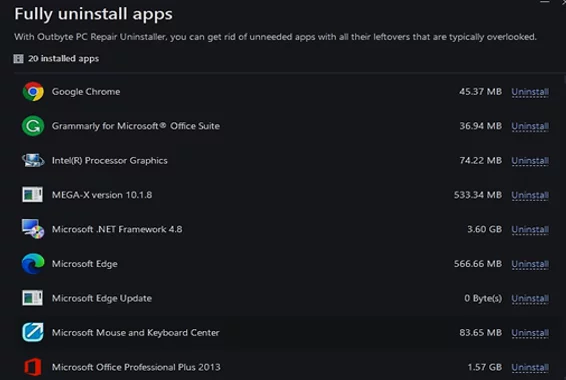This screenshot has width=566, height=380.
Task: Select Intel(R) Processor Graphics name text
Action: pyautogui.click(x=109, y=161)
